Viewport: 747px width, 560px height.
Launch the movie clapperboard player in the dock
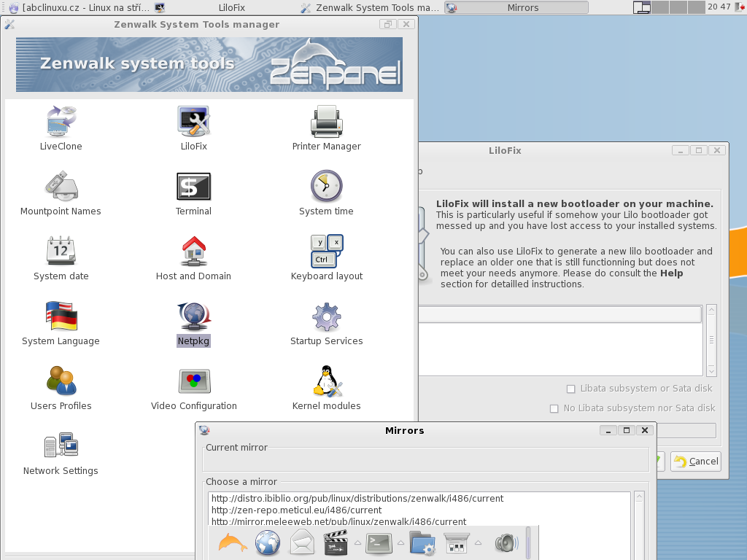pyautogui.click(x=336, y=542)
